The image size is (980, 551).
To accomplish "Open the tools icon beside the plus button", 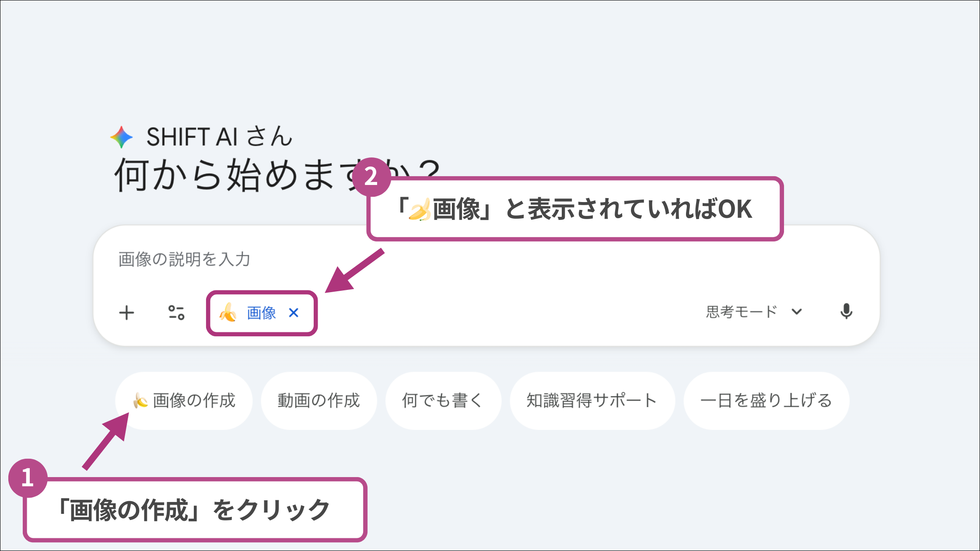I will point(176,312).
